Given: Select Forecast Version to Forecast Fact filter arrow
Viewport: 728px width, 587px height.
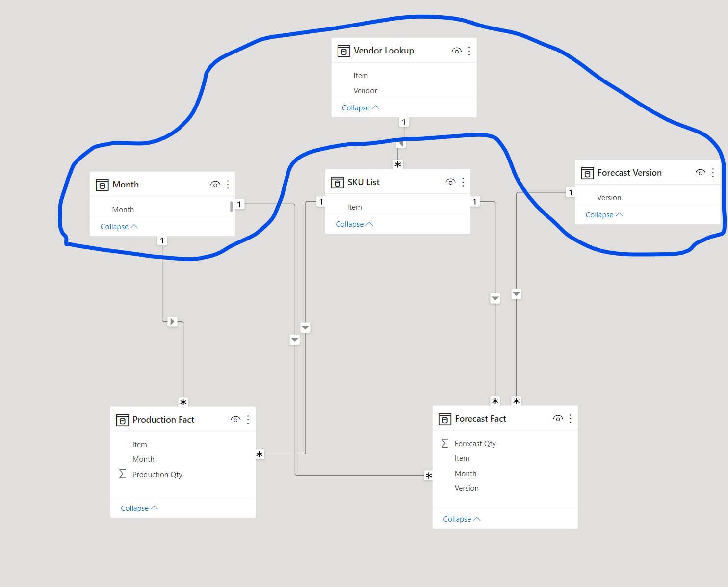Looking at the screenshot, I should tap(516, 294).
